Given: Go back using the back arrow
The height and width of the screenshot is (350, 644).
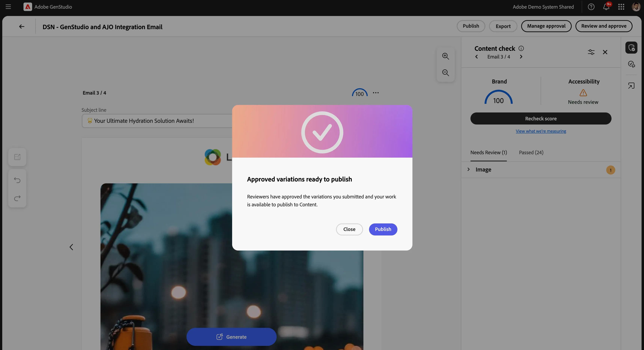Looking at the screenshot, I should (22, 27).
